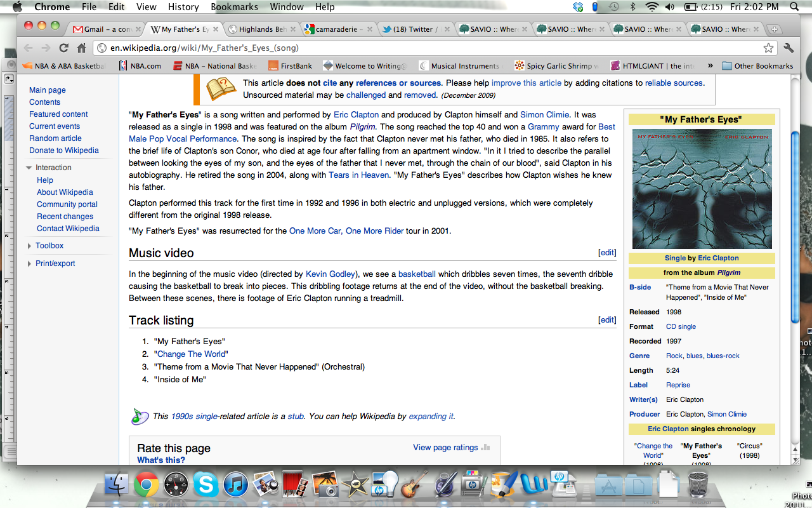Open Chrome's wrench settings menu
The height and width of the screenshot is (508, 812).
click(789, 48)
